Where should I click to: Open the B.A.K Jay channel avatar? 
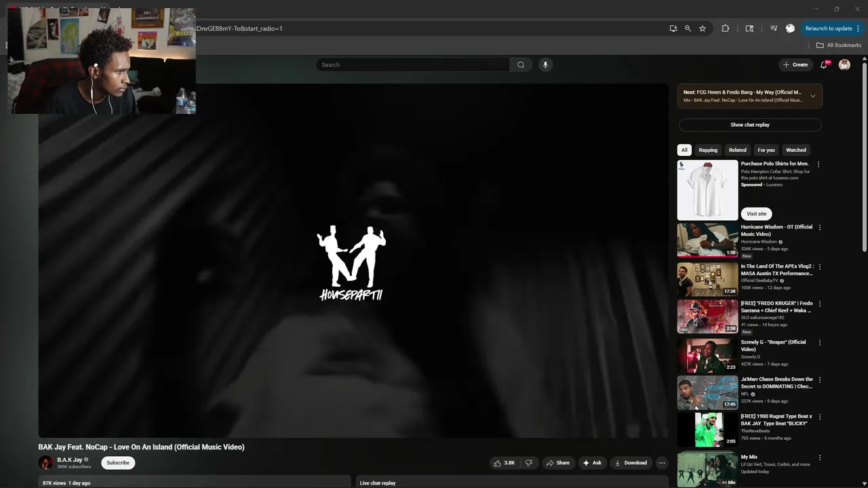click(x=45, y=463)
